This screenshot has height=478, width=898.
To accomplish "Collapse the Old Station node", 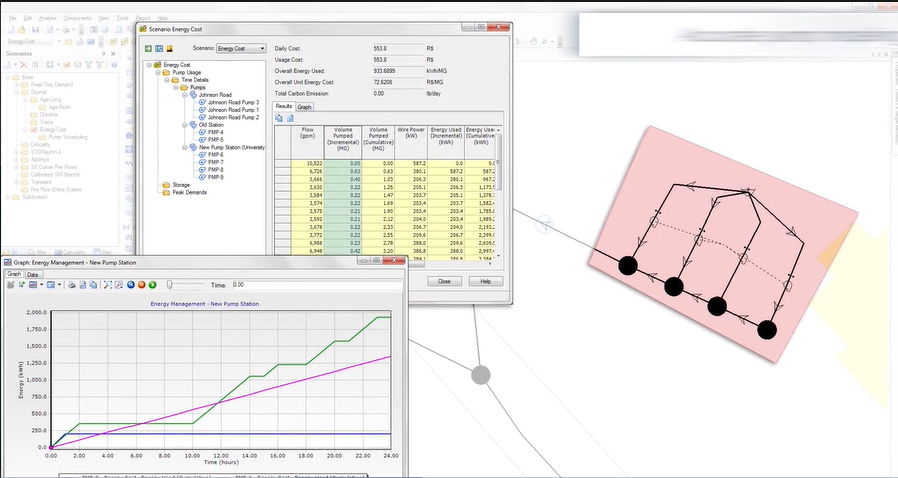I will point(185,125).
